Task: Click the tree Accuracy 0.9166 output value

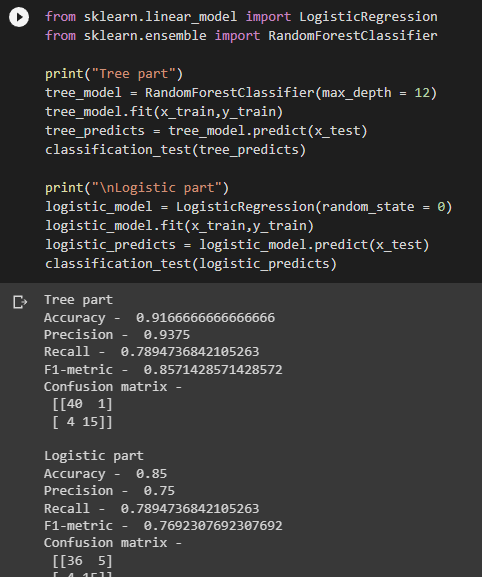Action: pyautogui.click(x=205, y=318)
